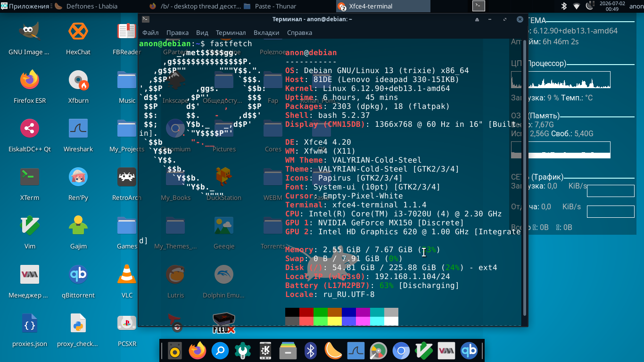The image size is (644, 362).
Task: Open the Правка menu in the terminal
Action: click(x=177, y=33)
